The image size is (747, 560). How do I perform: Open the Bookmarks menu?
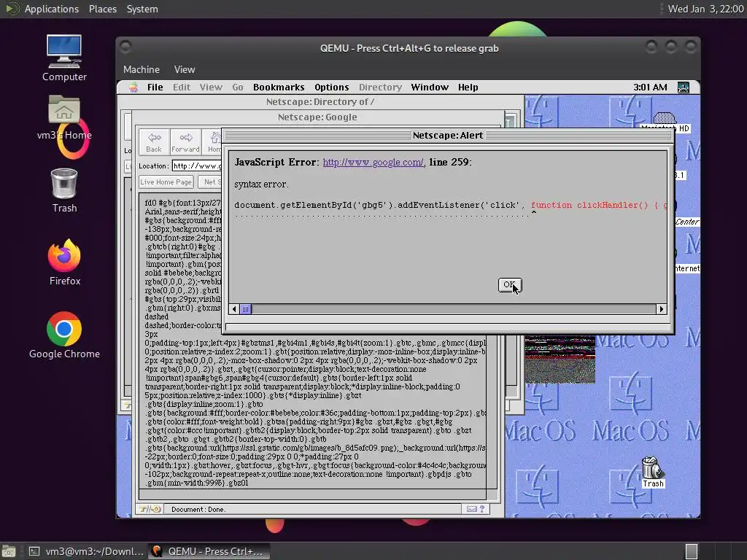click(279, 87)
